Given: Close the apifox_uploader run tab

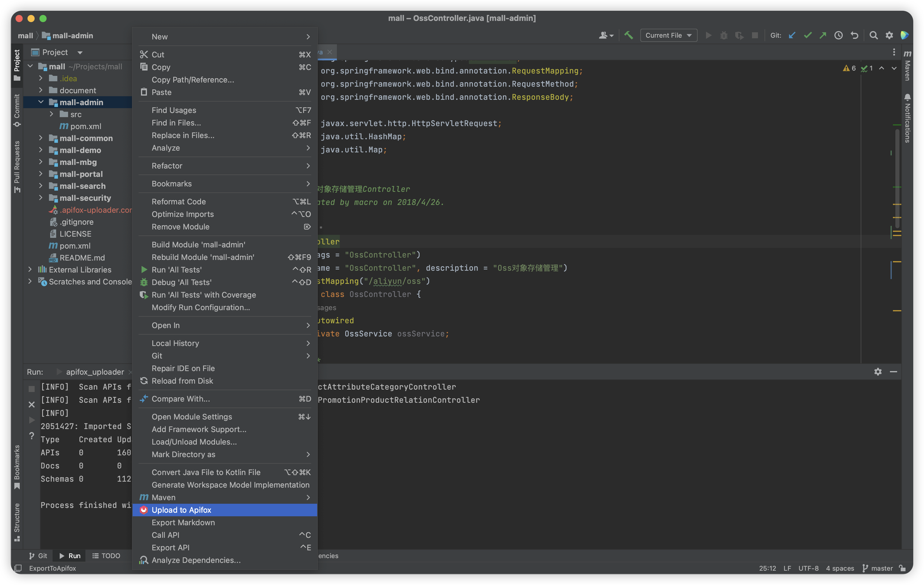Looking at the screenshot, I should coord(130,372).
